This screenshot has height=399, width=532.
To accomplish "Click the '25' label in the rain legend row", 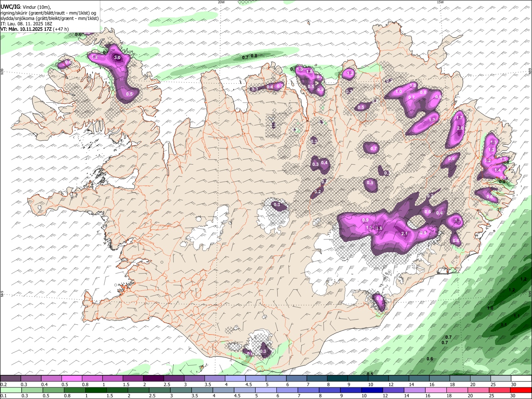I will [491, 396].
